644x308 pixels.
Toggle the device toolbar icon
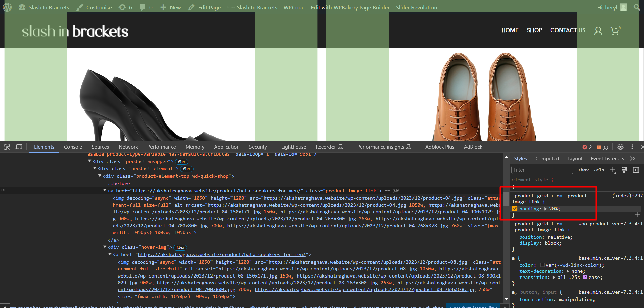(x=19, y=147)
